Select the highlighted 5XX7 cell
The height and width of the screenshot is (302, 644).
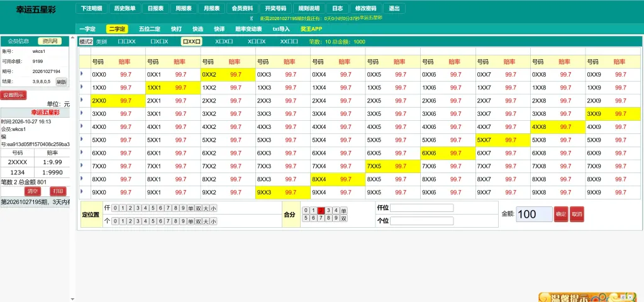tap(503, 140)
